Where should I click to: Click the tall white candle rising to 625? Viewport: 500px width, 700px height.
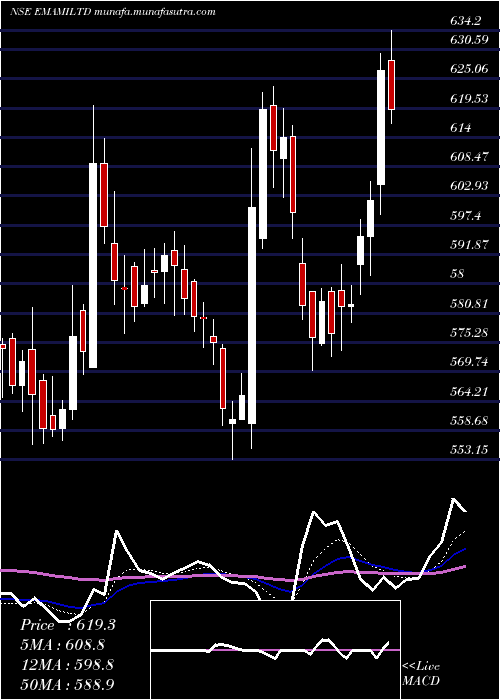tap(381, 127)
